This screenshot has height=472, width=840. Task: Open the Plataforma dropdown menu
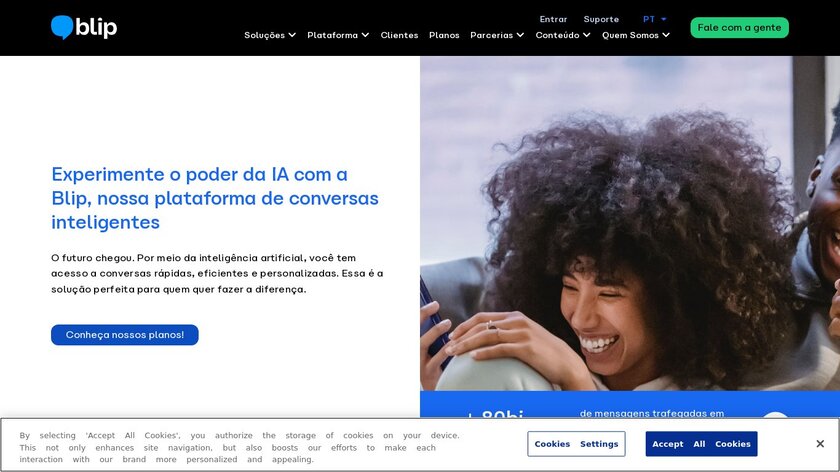[338, 35]
